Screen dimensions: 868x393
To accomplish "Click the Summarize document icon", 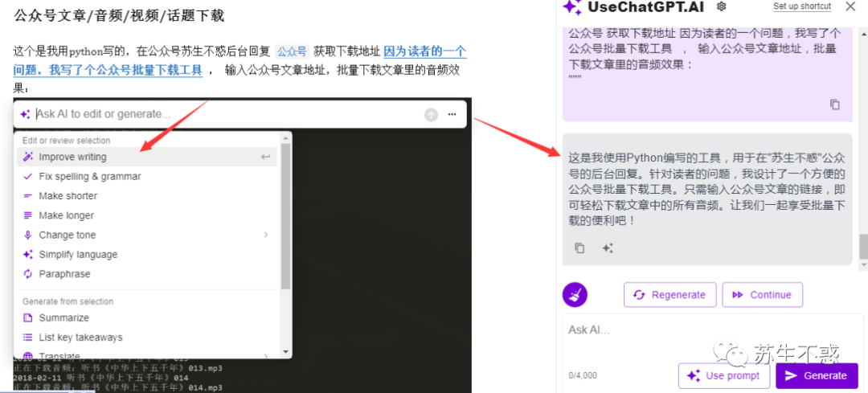I will coord(27,317).
